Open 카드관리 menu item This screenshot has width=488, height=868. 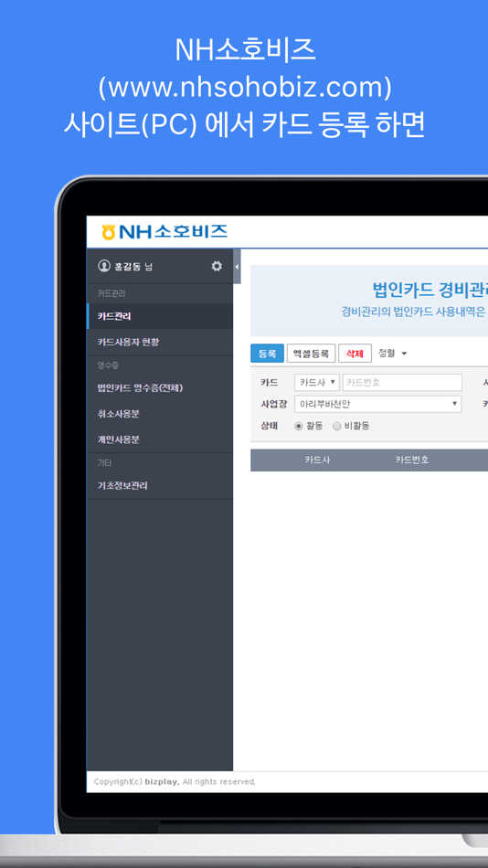tap(160, 316)
